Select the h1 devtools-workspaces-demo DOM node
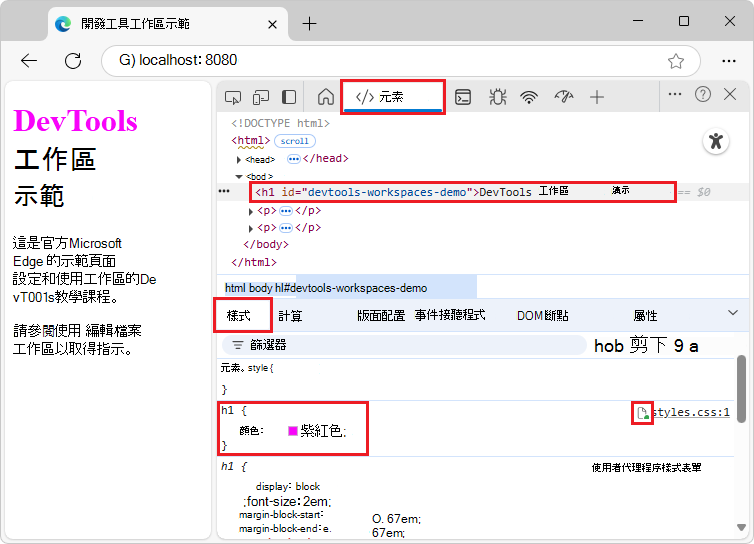 pyautogui.click(x=463, y=192)
